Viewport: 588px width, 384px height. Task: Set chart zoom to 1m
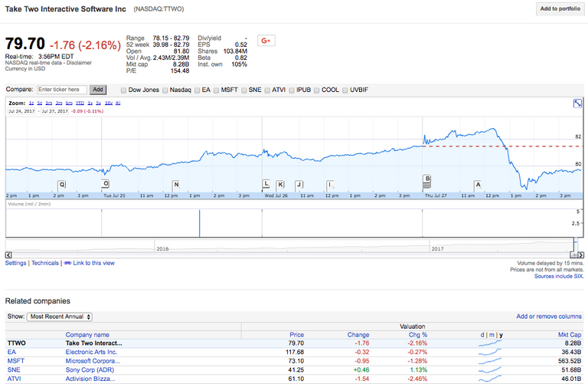(x=49, y=103)
